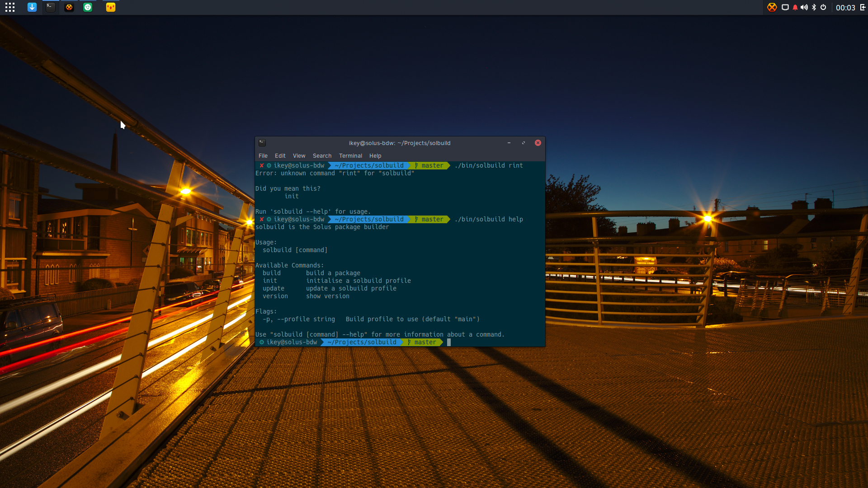The width and height of the screenshot is (868, 488).
Task: Click the terminal window title icon
Action: [x=262, y=143]
